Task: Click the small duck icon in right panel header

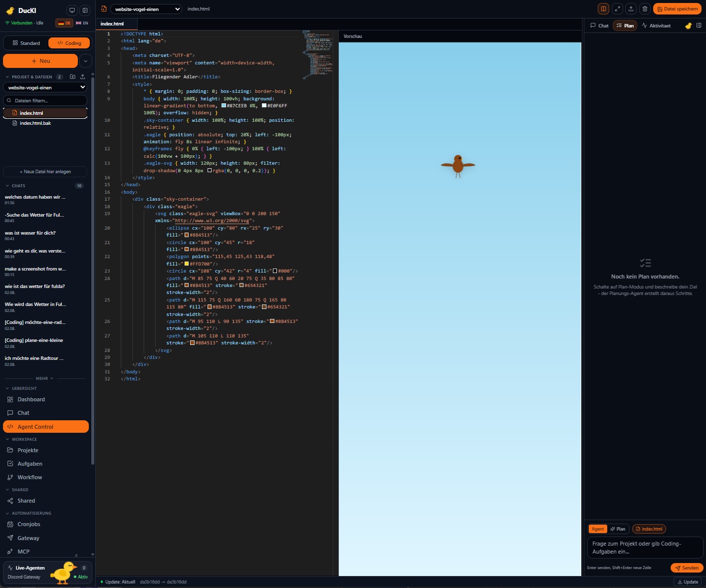Action: [688, 25]
